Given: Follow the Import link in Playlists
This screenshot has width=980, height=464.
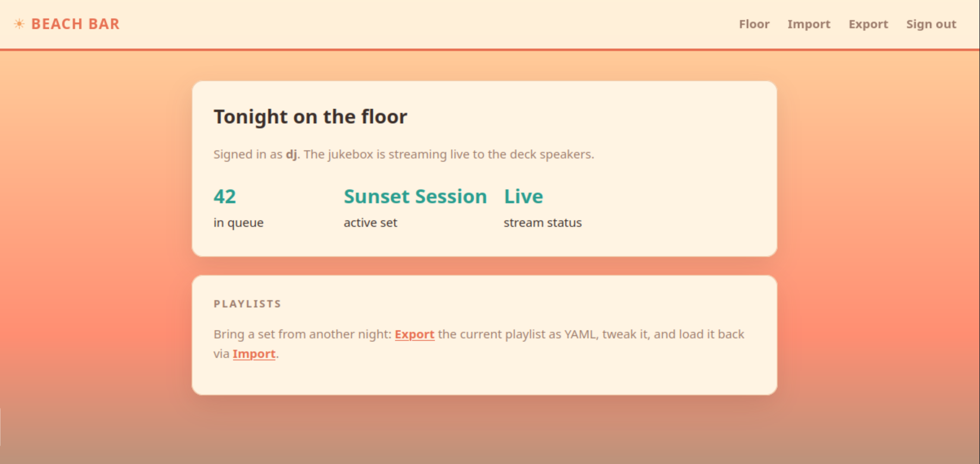Looking at the screenshot, I should (254, 354).
